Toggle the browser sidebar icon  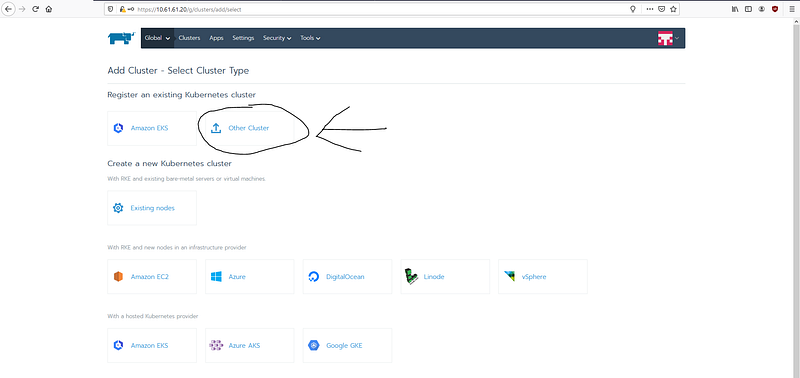coord(748,9)
